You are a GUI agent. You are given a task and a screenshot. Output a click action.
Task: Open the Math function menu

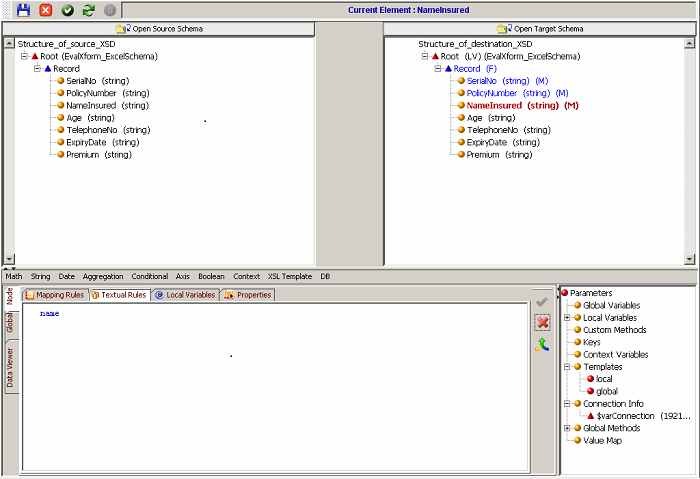tap(14, 276)
